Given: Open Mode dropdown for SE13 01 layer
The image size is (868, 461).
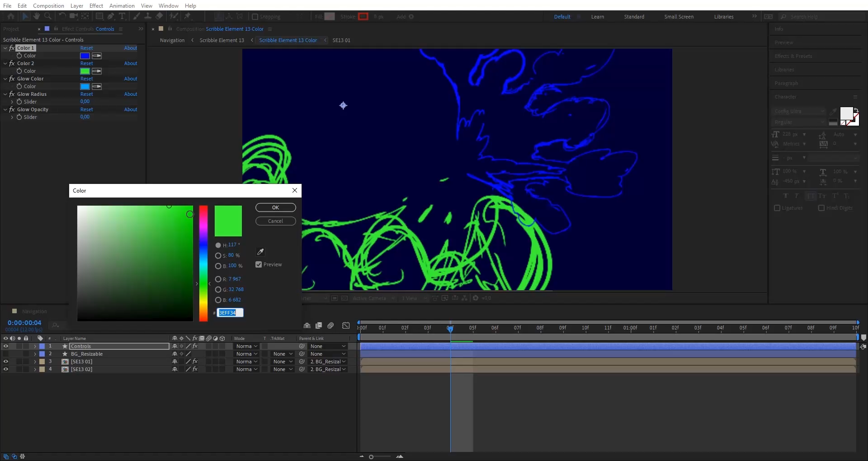Looking at the screenshot, I should click(x=246, y=362).
